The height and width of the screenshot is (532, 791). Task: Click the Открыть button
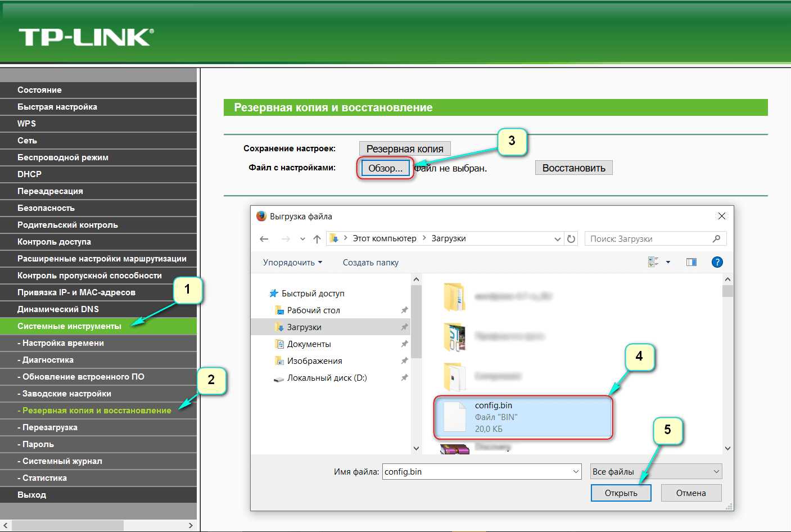tap(621, 493)
